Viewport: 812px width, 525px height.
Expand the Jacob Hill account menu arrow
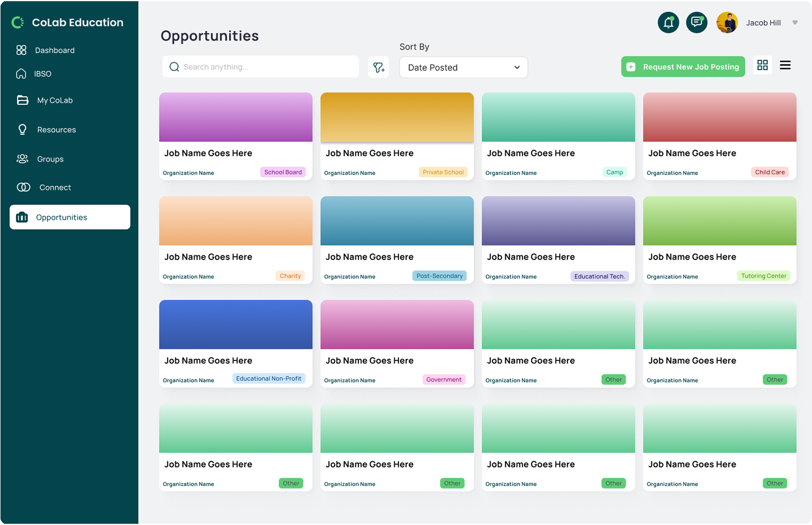[795, 23]
